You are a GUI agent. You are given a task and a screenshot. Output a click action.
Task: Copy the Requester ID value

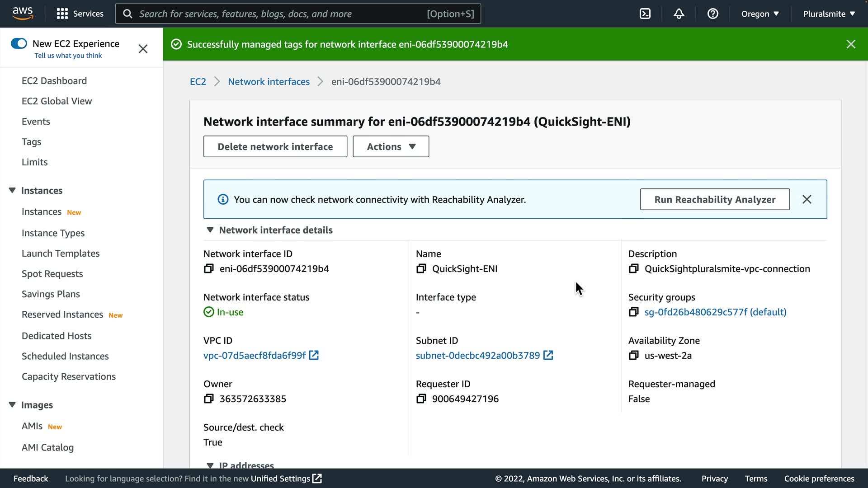(421, 399)
